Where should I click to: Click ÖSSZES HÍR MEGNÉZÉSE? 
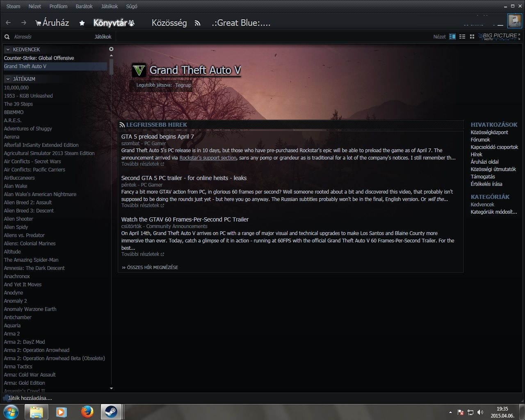pyautogui.click(x=150, y=267)
